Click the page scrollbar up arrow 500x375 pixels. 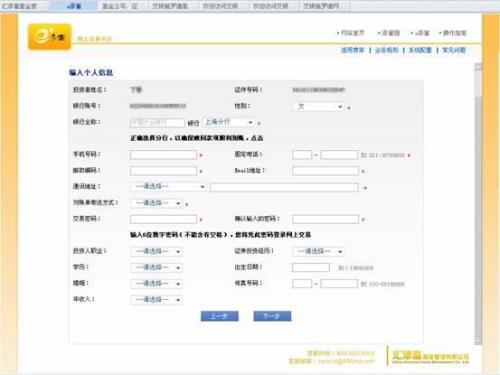coord(478,66)
